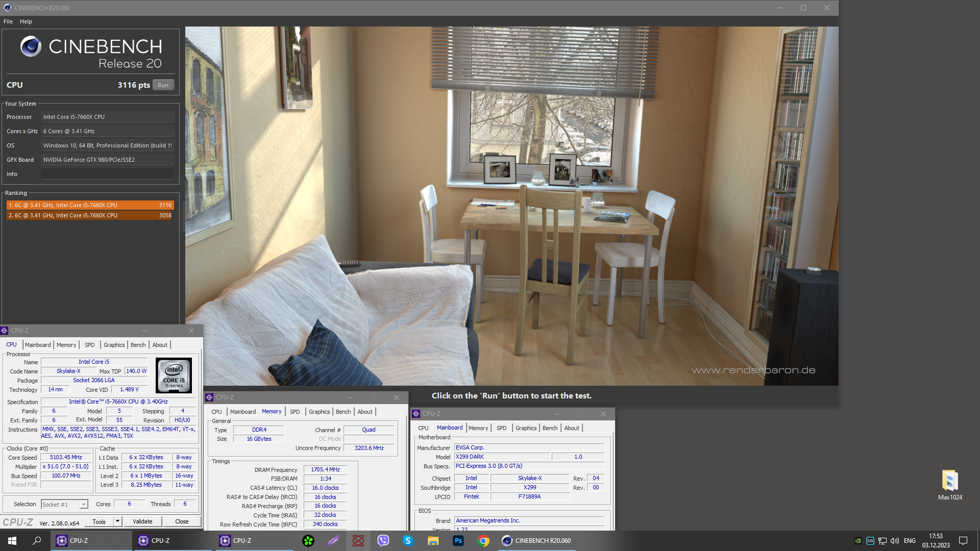Open the Windows notification center
The image size is (980, 551).
coord(963,540)
